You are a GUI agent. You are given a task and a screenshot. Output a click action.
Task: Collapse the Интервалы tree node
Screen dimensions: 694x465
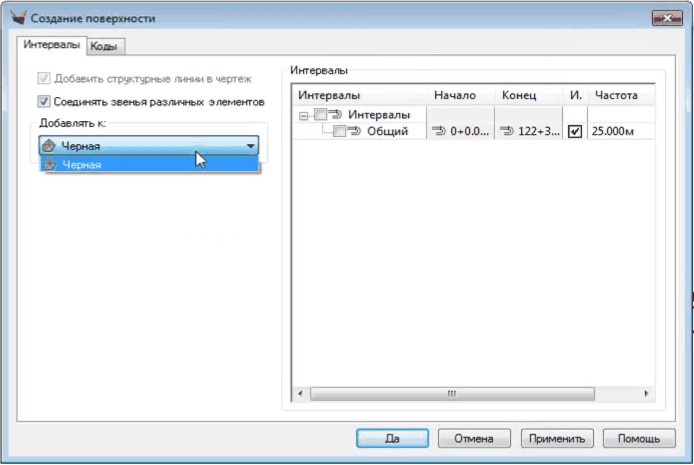304,115
